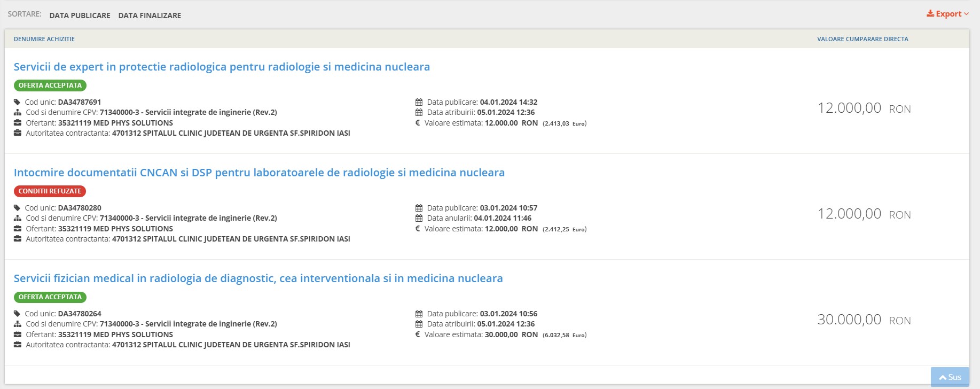Click the 30.000,00 RON direct purchase value
The image size is (980, 389).
click(x=864, y=320)
